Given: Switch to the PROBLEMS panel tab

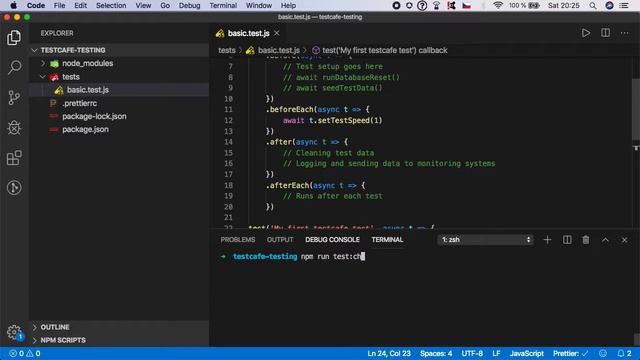Looking at the screenshot, I should (x=238, y=240).
